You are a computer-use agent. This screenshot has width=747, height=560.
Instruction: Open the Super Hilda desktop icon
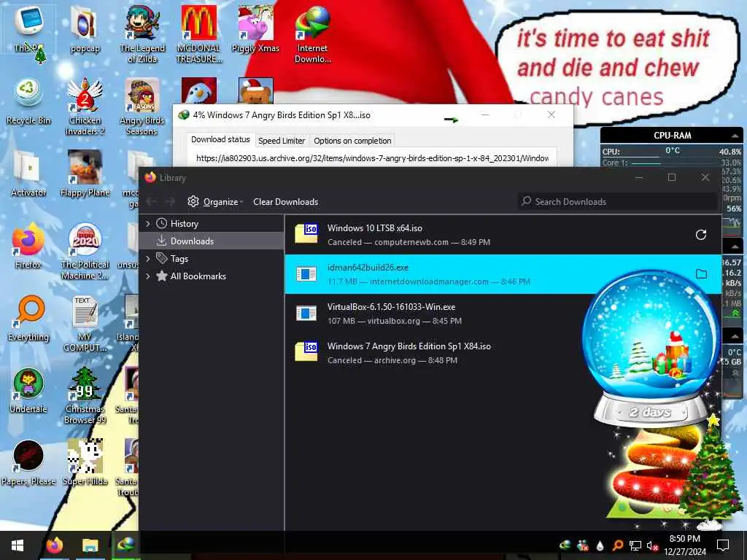point(85,463)
